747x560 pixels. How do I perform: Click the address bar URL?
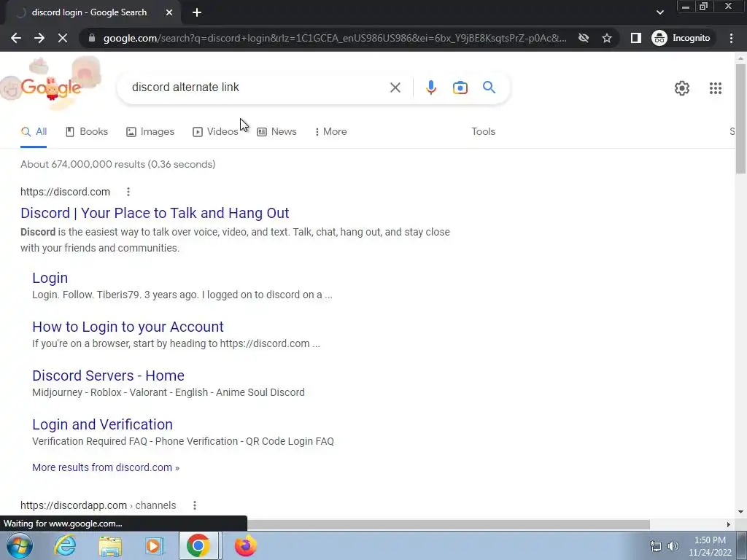pyautogui.click(x=335, y=38)
